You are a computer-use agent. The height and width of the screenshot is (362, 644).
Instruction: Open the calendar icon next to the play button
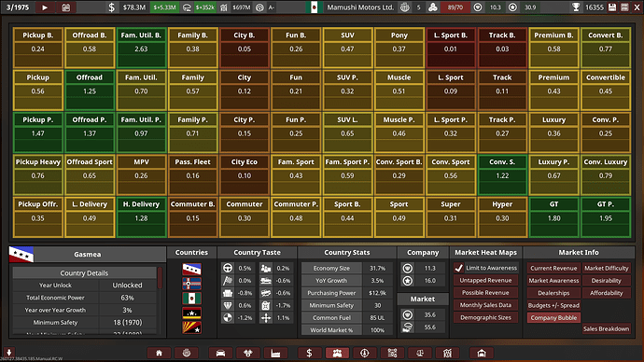tap(66, 7)
